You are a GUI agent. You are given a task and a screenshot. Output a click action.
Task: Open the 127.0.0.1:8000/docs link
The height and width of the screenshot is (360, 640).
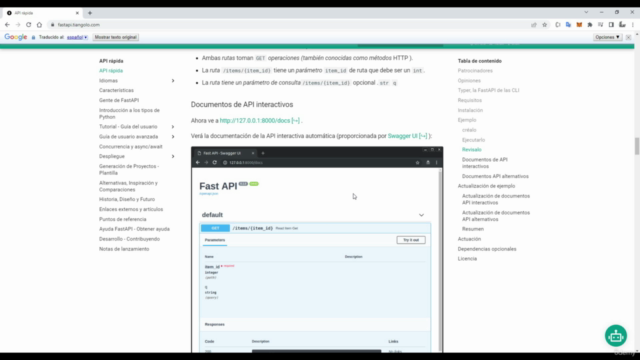click(260, 121)
